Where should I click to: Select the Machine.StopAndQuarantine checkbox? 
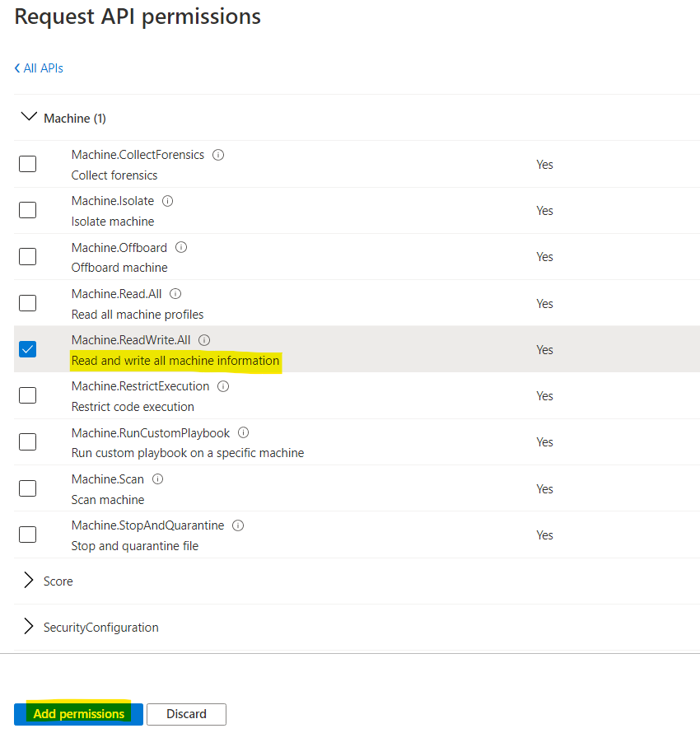pyautogui.click(x=28, y=535)
